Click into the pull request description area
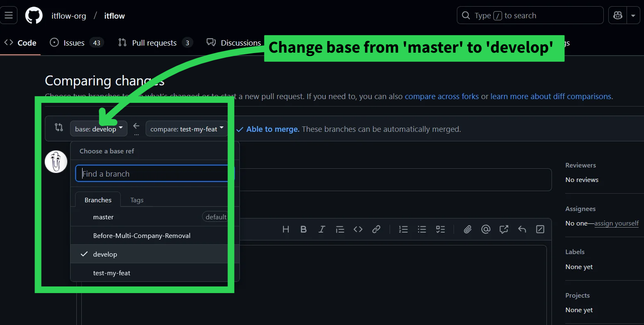 click(314, 285)
